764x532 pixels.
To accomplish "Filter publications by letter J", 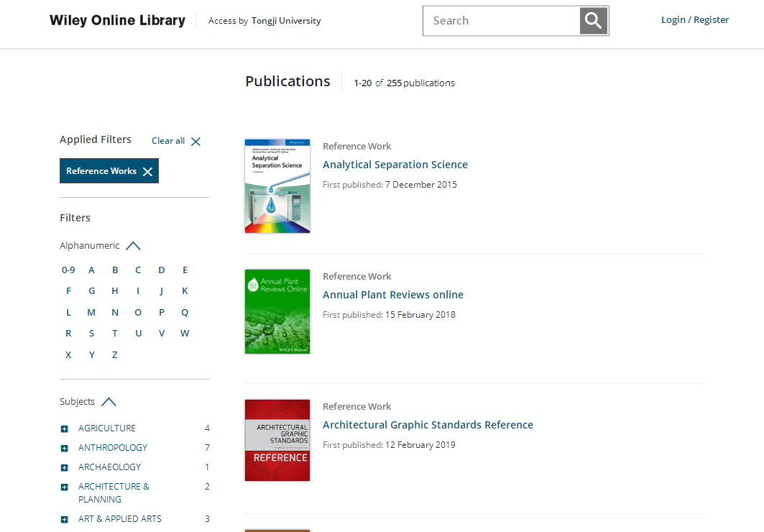I will tap(162, 291).
